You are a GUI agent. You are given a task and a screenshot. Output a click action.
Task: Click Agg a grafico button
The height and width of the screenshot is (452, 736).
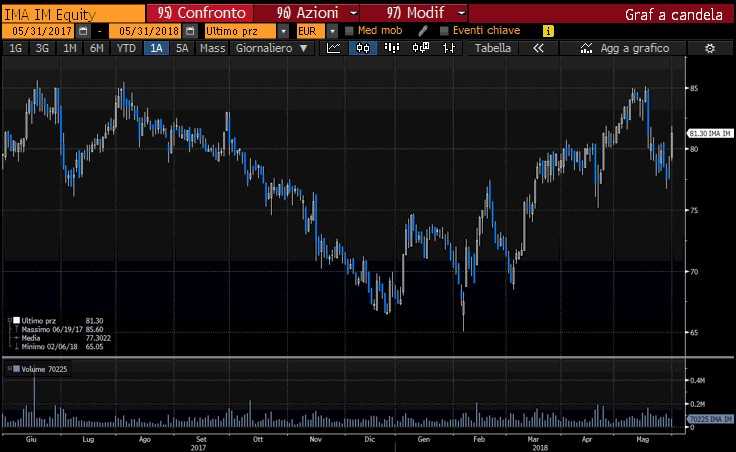click(x=623, y=48)
